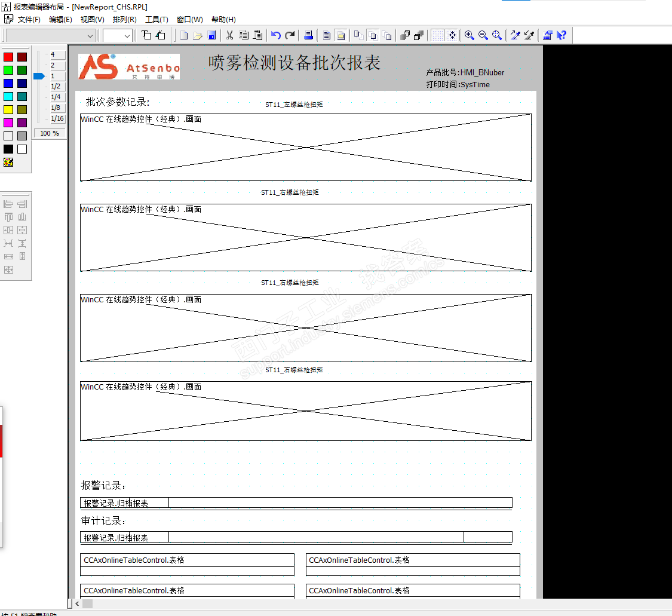Viewport: 672px width, 616px height.
Task: Click the zoom slider handle
Action: pos(39,76)
